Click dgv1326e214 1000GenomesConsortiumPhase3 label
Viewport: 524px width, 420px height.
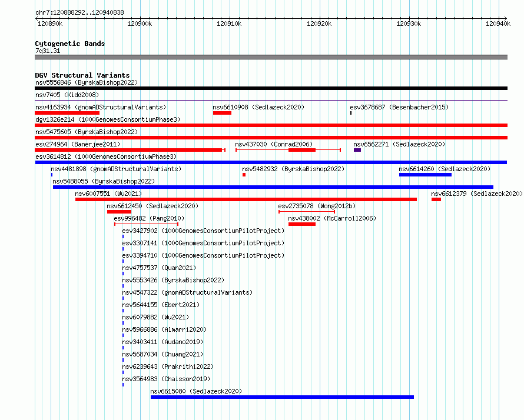point(108,119)
